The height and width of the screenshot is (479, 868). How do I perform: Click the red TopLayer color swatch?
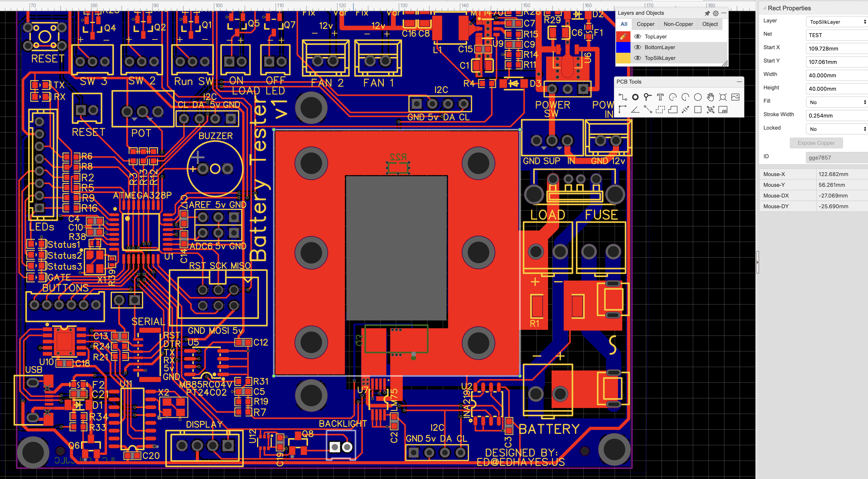point(623,36)
